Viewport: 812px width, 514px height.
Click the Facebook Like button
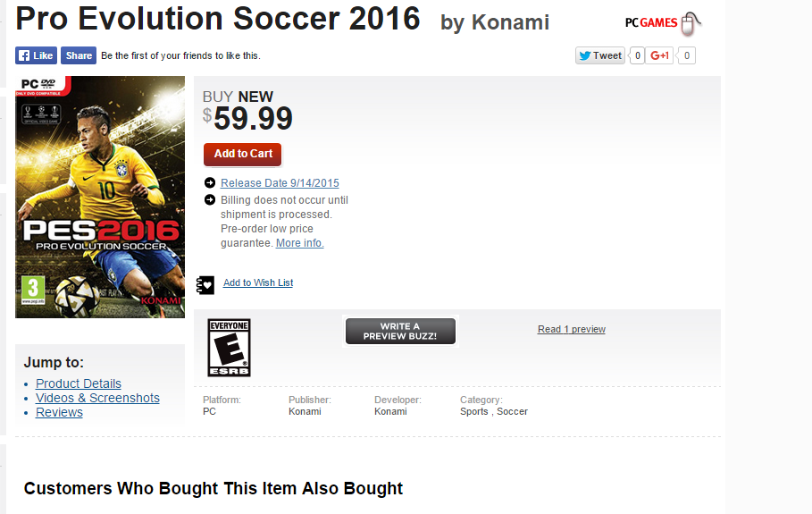36,55
